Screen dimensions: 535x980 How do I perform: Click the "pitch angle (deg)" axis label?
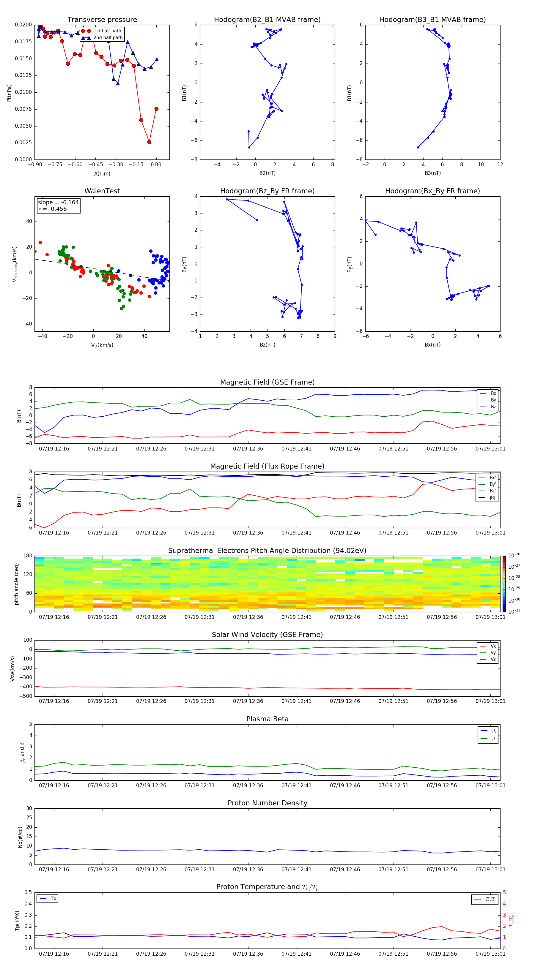16,584
